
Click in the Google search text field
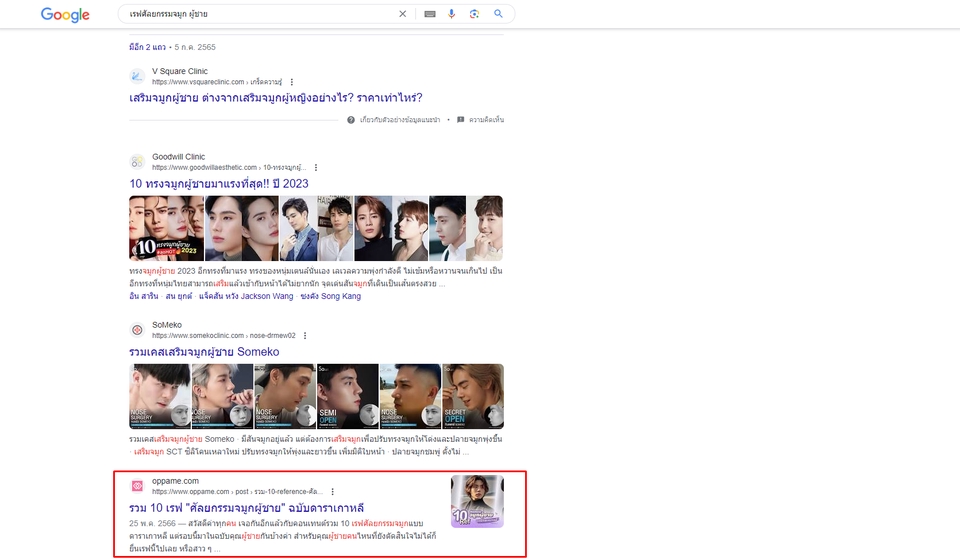coord(260,14)
